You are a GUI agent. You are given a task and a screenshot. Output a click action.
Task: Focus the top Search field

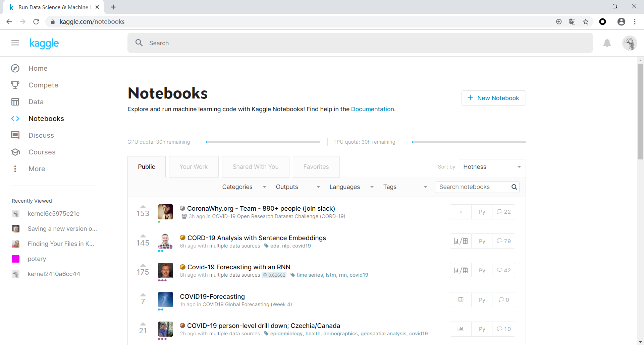pos(360,43)
